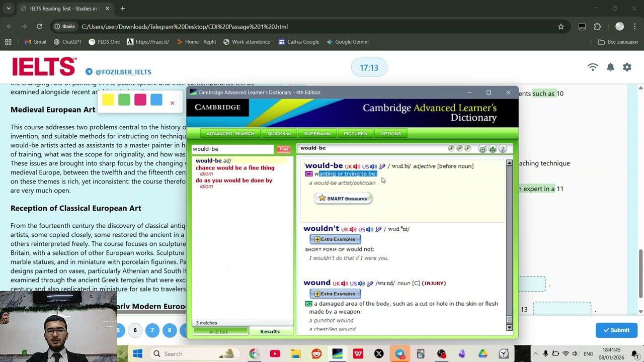This screenshot has height=362, width=644.
Task: Switch to the Results tab
Action: tap(270, 332)
